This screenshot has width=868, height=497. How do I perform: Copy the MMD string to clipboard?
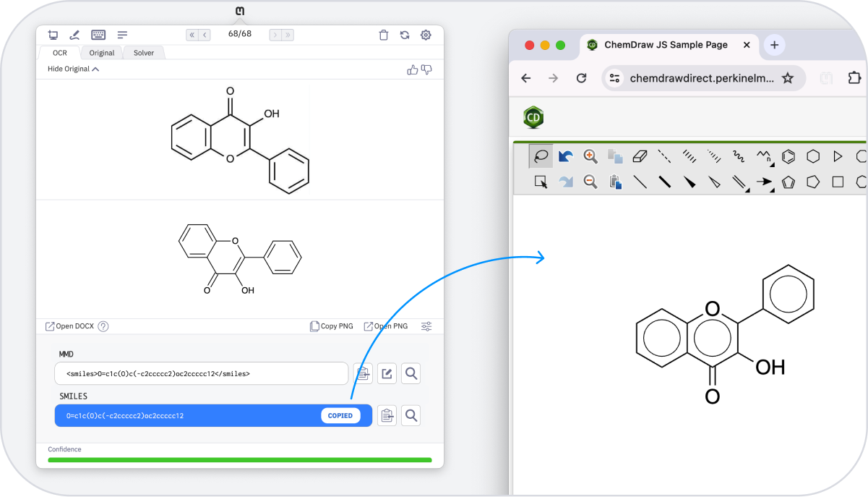tap(363, 373)
